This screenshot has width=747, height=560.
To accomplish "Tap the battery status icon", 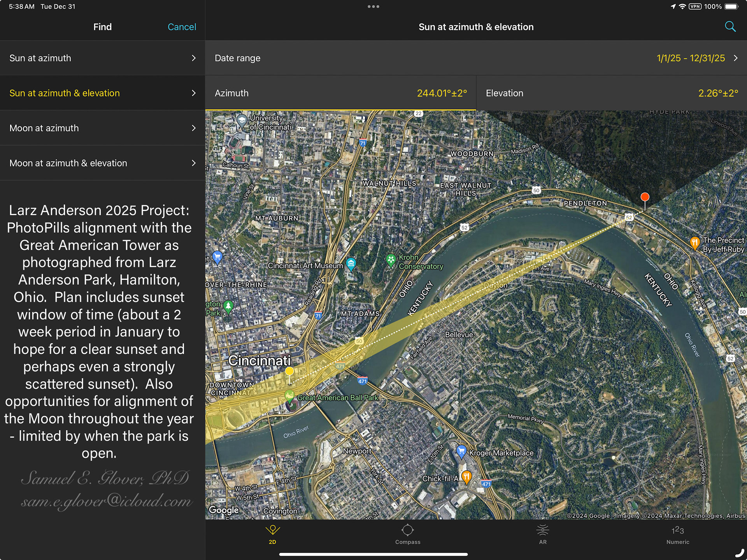I will [731, 7].
